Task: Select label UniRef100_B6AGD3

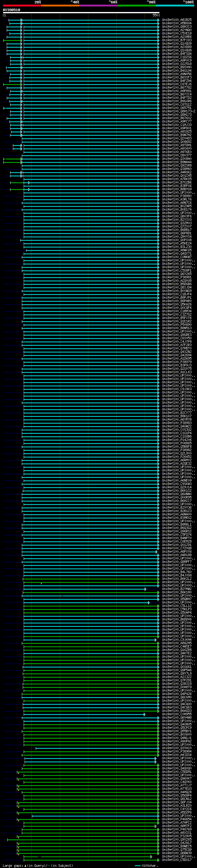Action: tap(177, 711)
